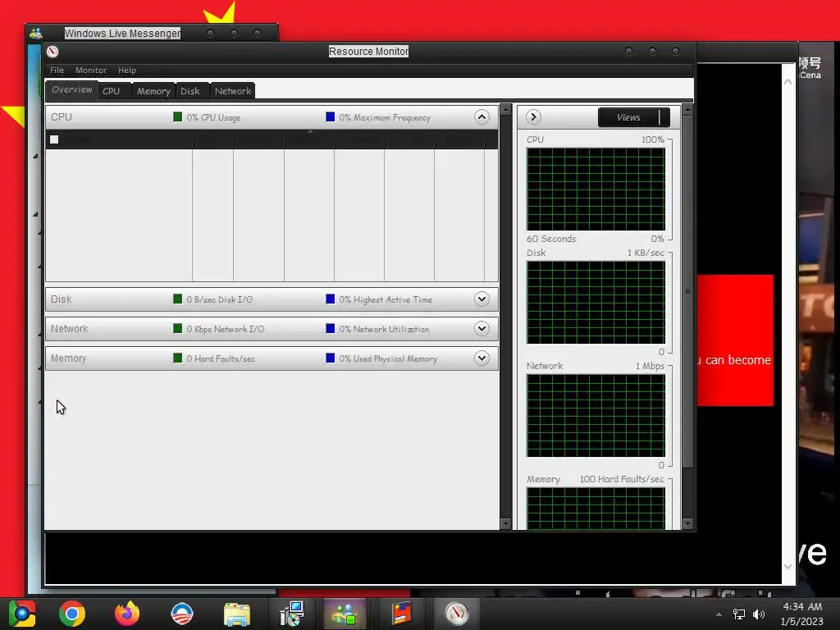Open the orange and blue taskbar app icon

pos(401,614)
